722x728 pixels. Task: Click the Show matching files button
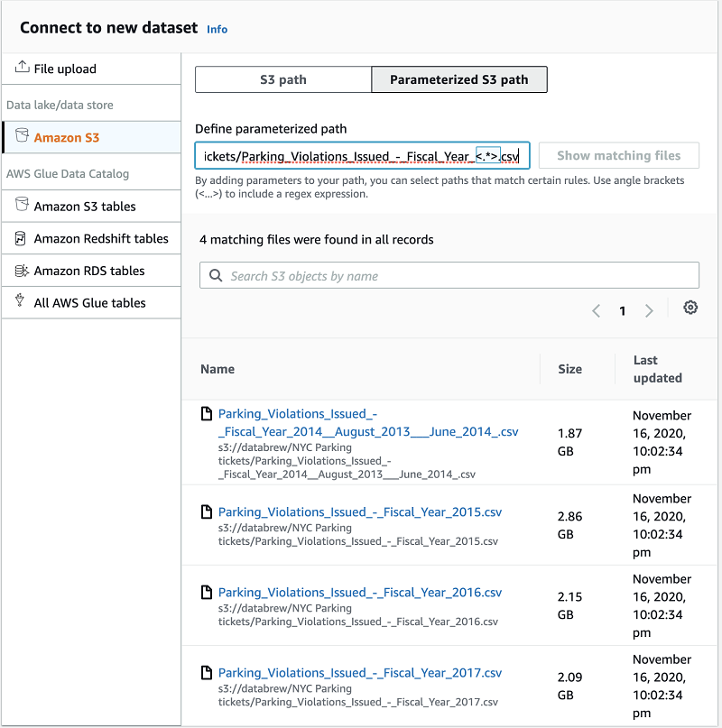pyautogui.click(x=618, y=155)
